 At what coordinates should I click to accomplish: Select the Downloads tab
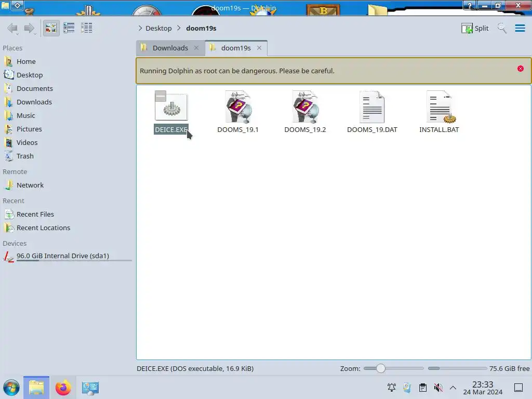click(170, 48)
